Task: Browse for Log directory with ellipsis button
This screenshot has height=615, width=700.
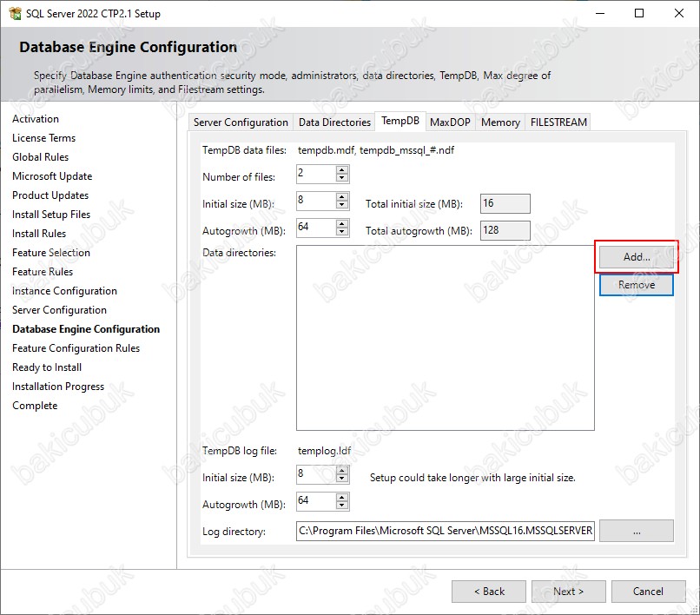Action: [636, 531]
